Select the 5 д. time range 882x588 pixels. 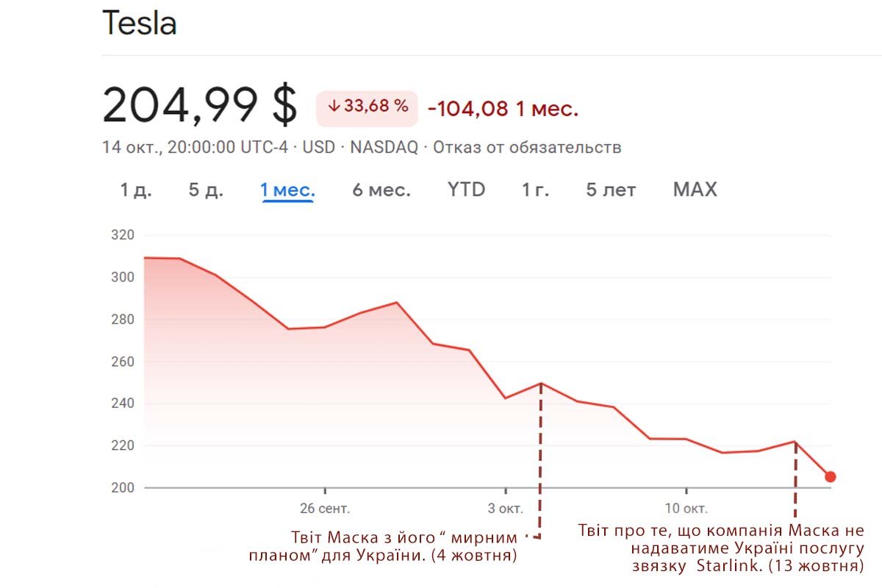(x=205, y=190)
